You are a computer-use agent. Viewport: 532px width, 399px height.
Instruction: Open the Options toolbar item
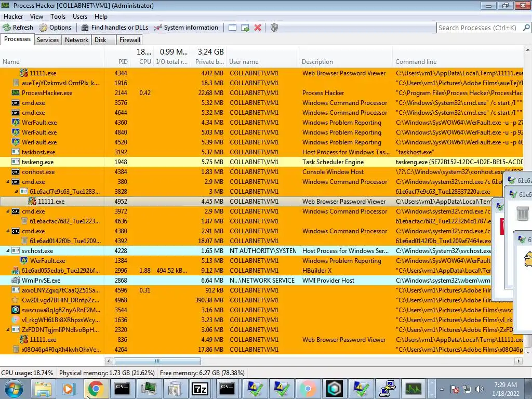click(55, 28)
